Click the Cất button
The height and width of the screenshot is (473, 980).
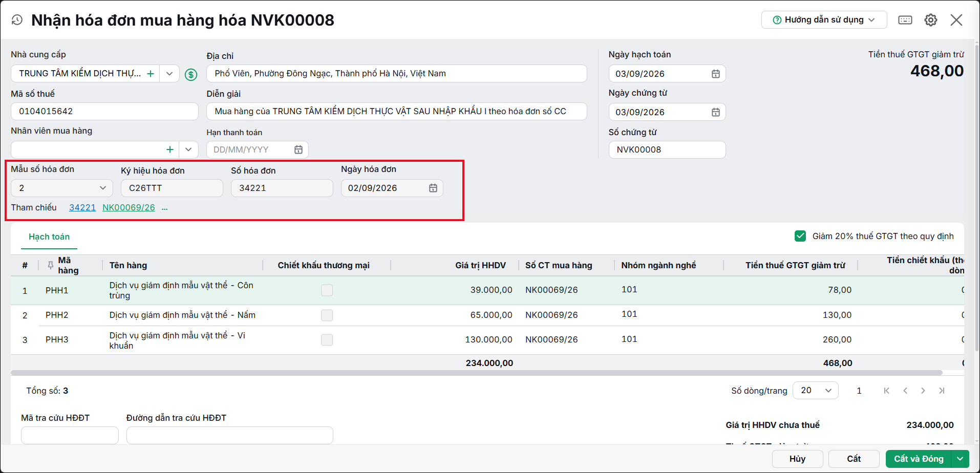[x=854, y=459]
